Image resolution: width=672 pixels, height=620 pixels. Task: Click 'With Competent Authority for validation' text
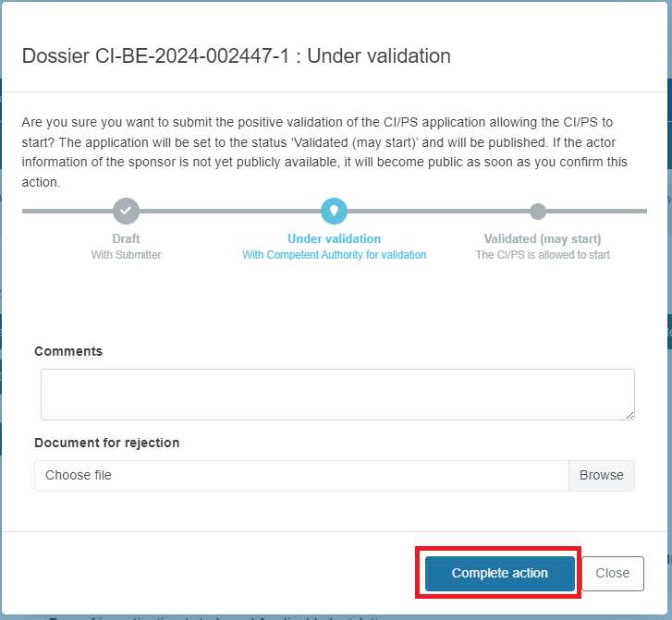335,255
